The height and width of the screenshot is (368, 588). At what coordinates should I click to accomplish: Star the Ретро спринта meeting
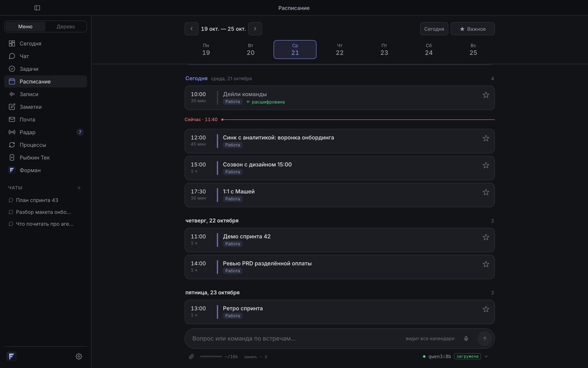point(486,309)
